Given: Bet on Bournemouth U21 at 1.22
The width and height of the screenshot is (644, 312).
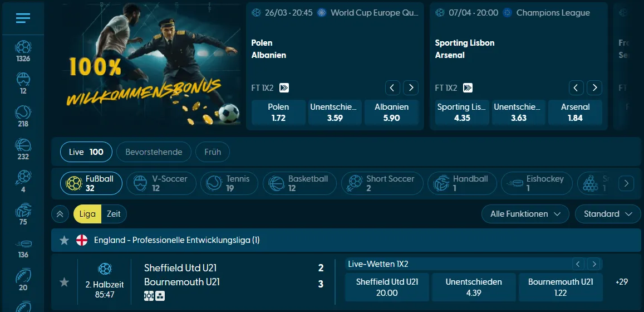Looking at the screenshot, I should pyautogui.click(x=561, y=287).
